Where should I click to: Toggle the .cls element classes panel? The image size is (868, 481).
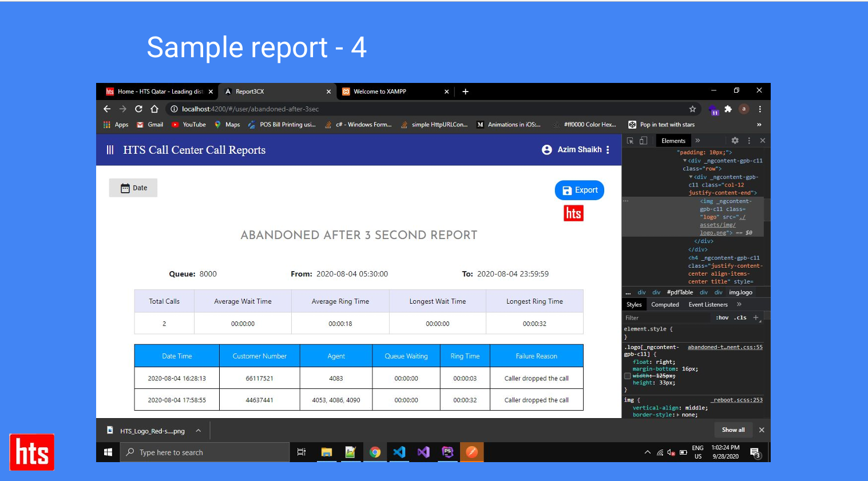pos(741,317)
